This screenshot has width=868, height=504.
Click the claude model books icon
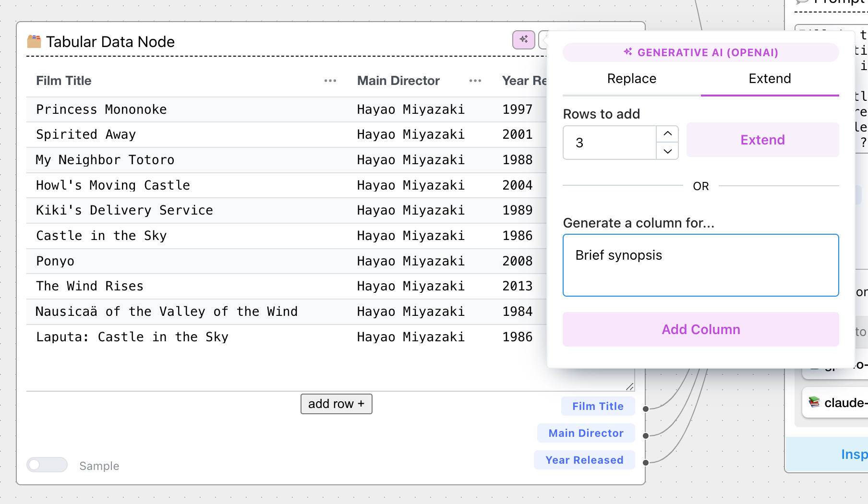pyautogui.click(x=814, y=402)
